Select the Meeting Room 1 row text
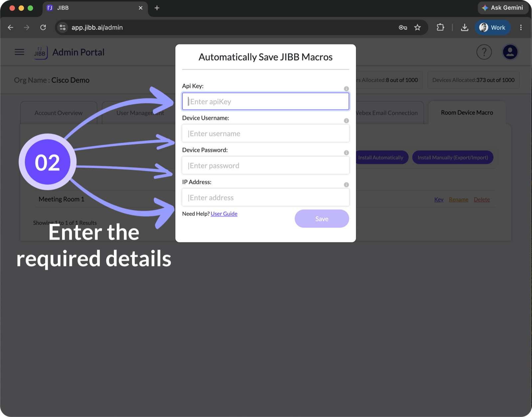 (x=62, y=199)
